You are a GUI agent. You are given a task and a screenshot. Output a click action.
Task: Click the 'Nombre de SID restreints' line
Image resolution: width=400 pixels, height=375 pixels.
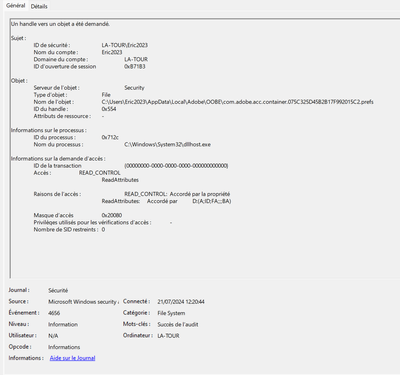[69, 230]
